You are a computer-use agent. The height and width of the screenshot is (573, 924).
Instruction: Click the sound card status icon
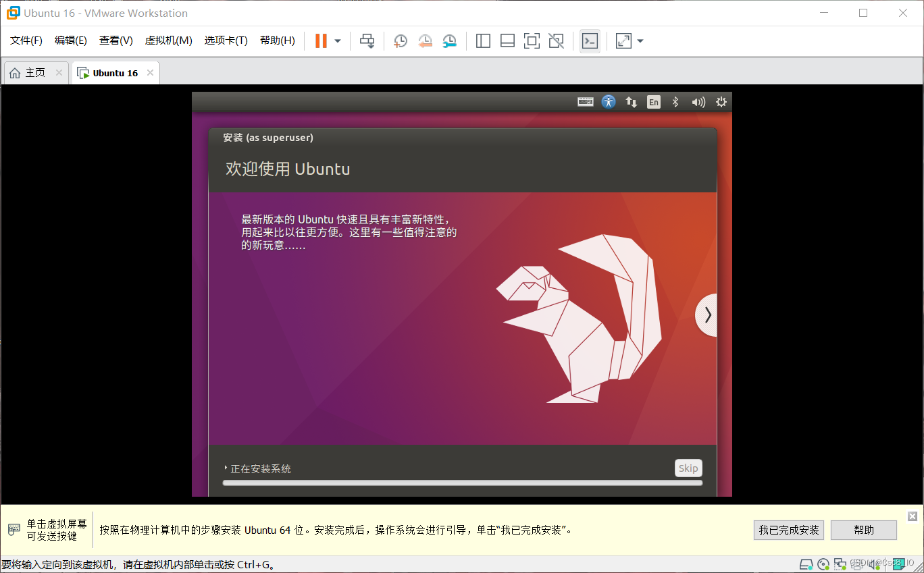875,564
